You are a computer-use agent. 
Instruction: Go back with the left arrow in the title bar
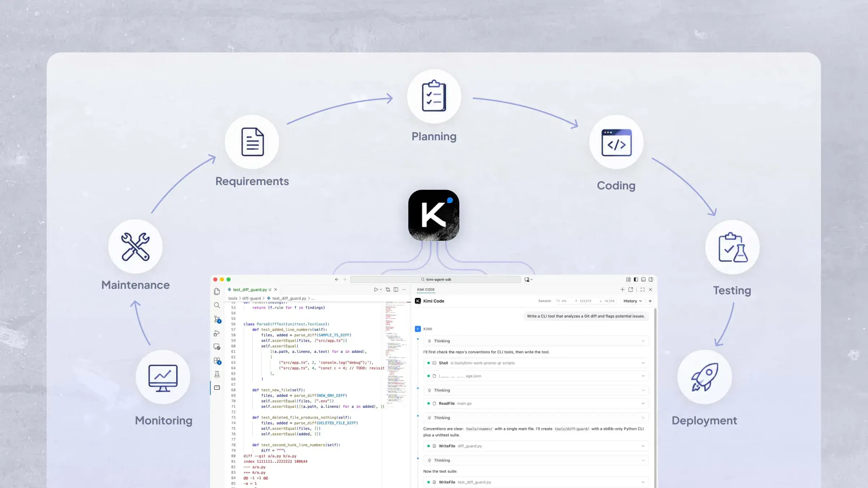337,279
